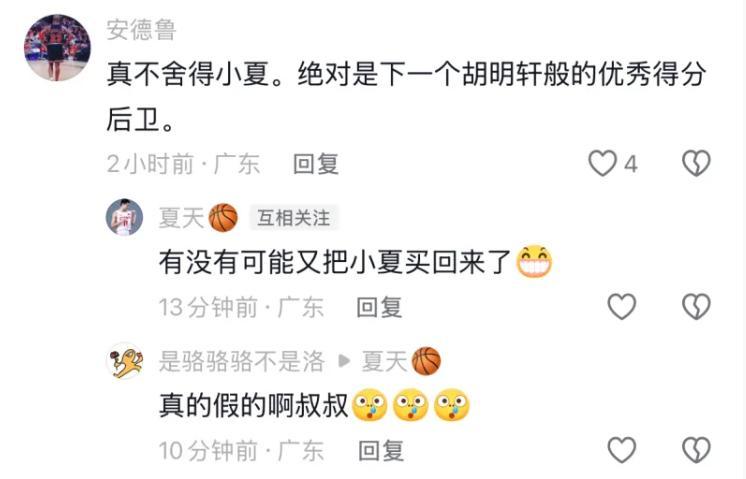The width and height of the screenshot is (746, 479).
Task: Reply to the comment from 10分钟前
Action: pos(381,450)
